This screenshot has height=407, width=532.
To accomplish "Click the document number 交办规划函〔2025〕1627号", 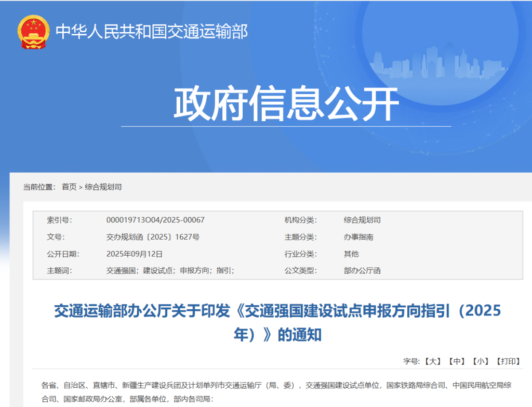I will coord(153,237).
